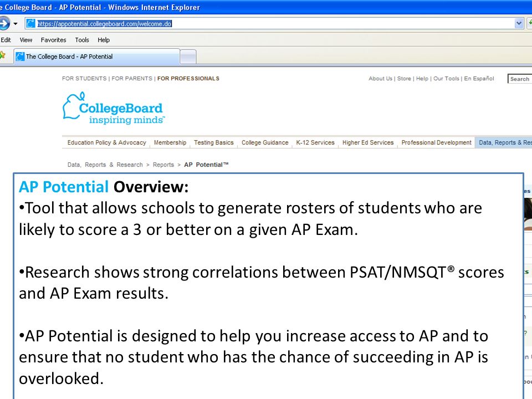
Task: Click the For Professionals link
Action: (x=188, y=78)
